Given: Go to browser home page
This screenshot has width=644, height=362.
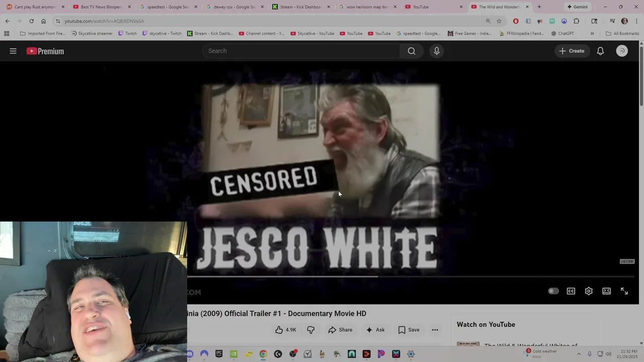Looking at the screenshot, I should click(x=43, y=21).
